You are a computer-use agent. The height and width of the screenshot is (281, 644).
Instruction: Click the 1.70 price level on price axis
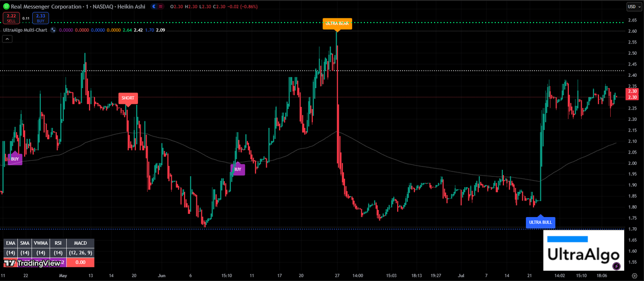click(x=633, y=229)
